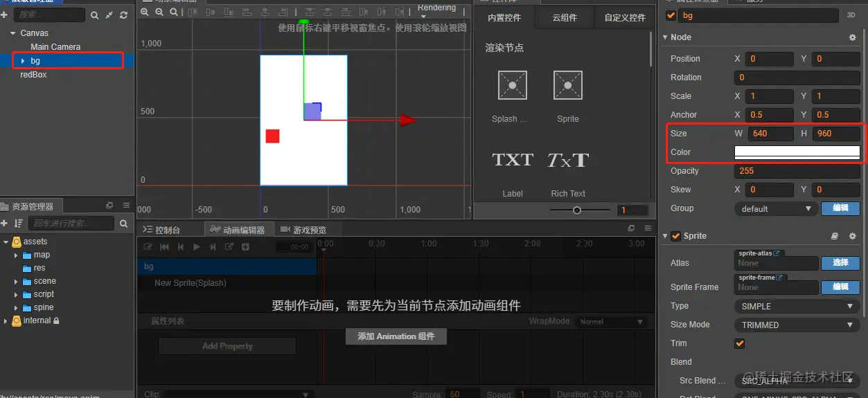Click the asset search magnifier icon

tap(123, 224)
